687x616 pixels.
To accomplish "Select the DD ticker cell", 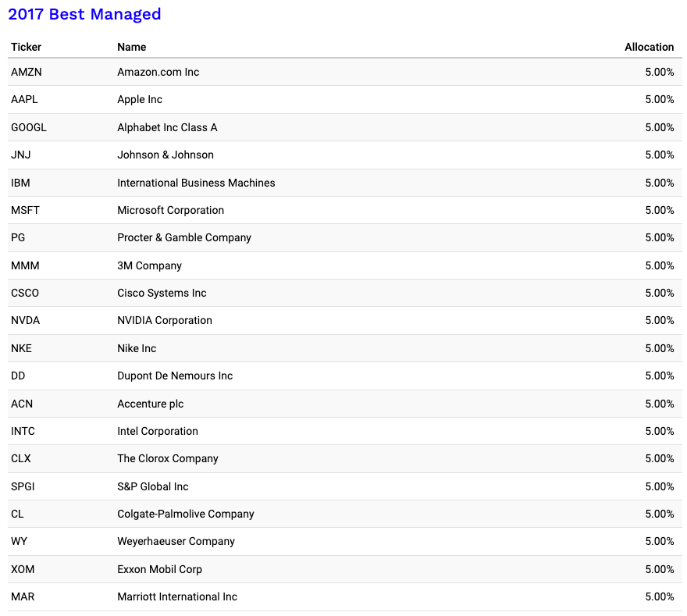I will tap(18, 376).
